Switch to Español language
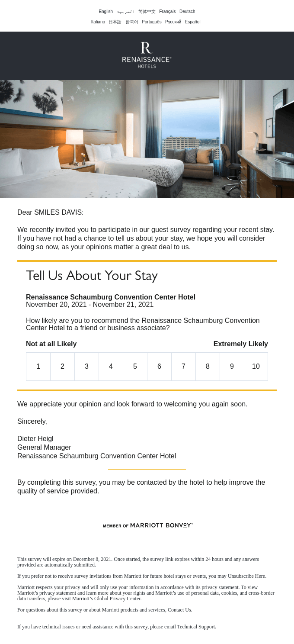 192,22
